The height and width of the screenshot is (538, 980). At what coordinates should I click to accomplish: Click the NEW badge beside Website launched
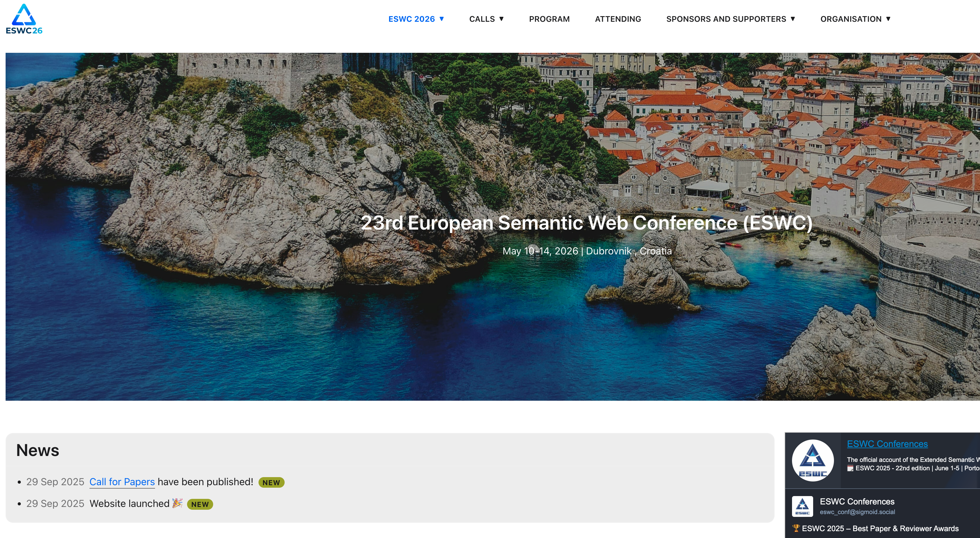200,504
